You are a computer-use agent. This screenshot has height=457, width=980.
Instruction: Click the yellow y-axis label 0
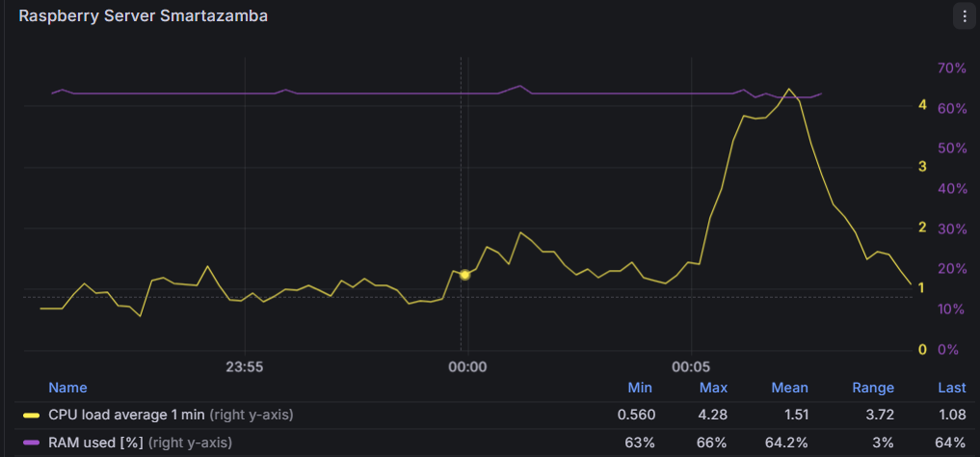pos(922,349)
